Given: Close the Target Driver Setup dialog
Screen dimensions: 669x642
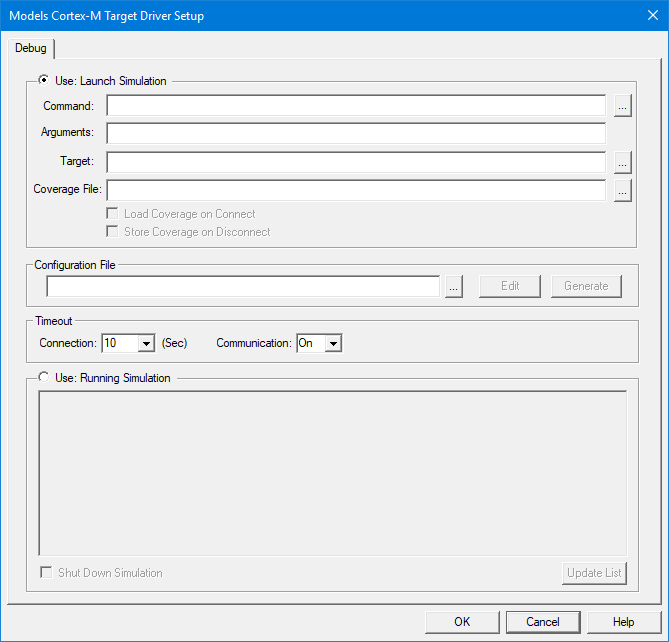Looking at the screenshot, I should [x=651, y=15].
